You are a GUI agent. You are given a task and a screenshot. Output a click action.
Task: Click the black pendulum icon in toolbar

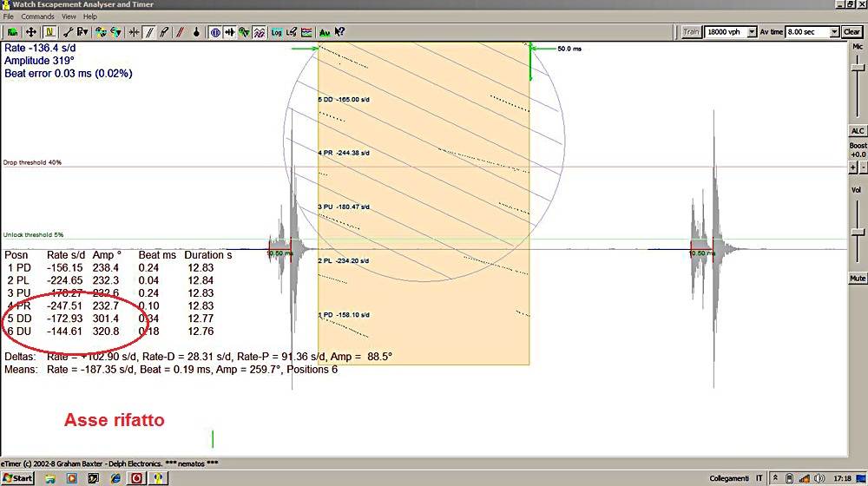[x=197, y=32]
